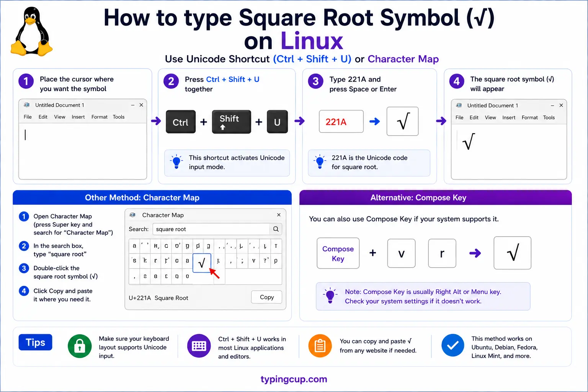The height and width of the screenshot is (392, 588).
Task: Click the 'Other Method: Character Map' header
Action: point(152,198)
